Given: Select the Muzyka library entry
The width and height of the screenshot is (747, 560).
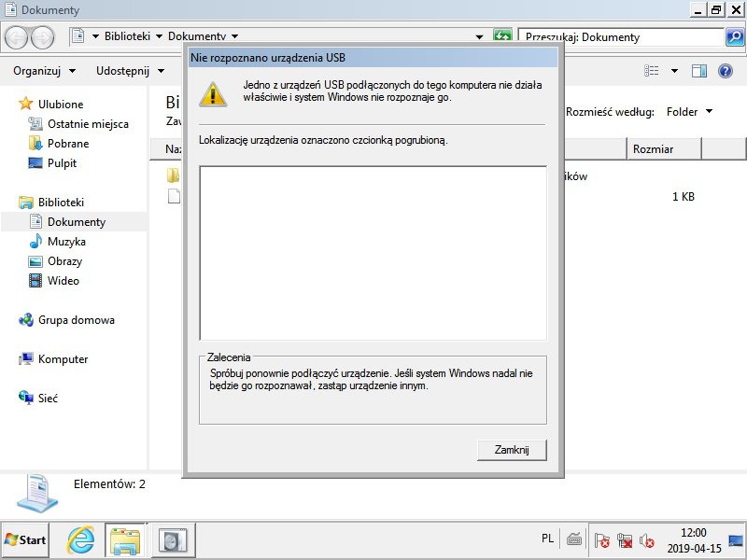Looking at the screenshot, I should (x=66, y=242).
